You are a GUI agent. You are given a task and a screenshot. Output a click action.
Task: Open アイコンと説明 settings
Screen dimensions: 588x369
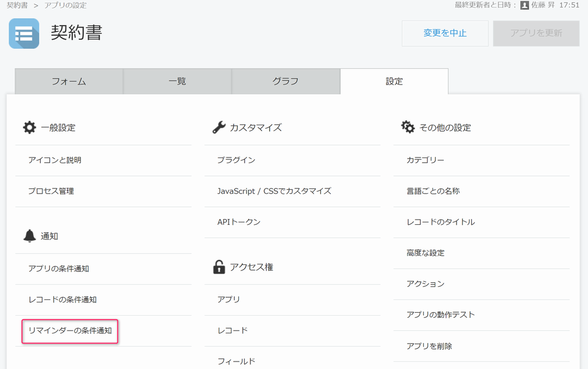tap(55, 160)
